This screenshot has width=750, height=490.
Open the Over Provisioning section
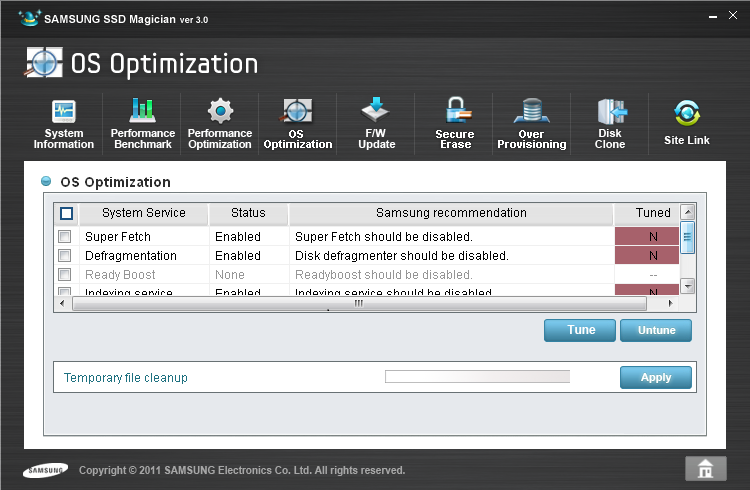531,124
